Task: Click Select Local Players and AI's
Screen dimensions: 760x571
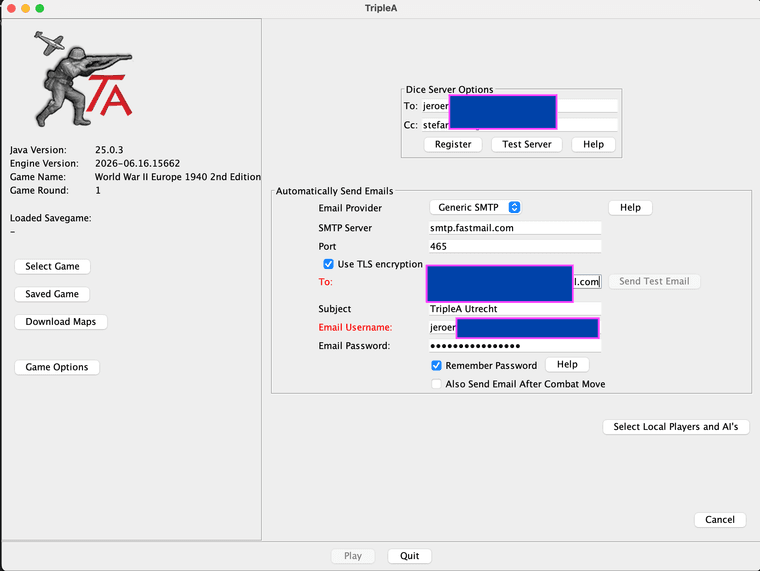Action: click(x=676, y=427)
